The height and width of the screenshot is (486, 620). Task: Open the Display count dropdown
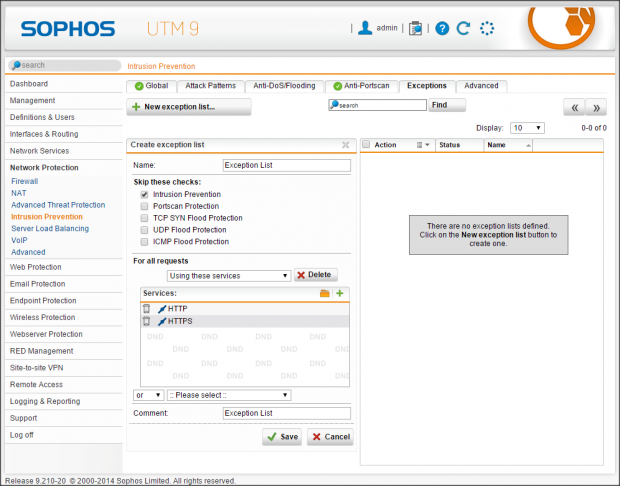pyautogui.click(x=527, y=128)
